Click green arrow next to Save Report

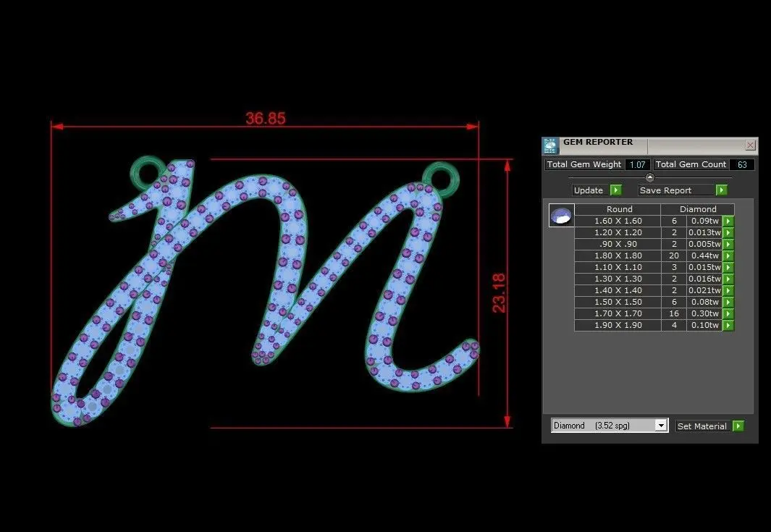[x=721, y=190]
